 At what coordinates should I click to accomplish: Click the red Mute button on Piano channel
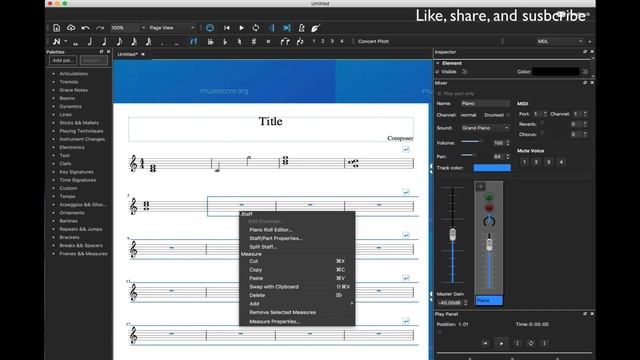click(489, 208)
